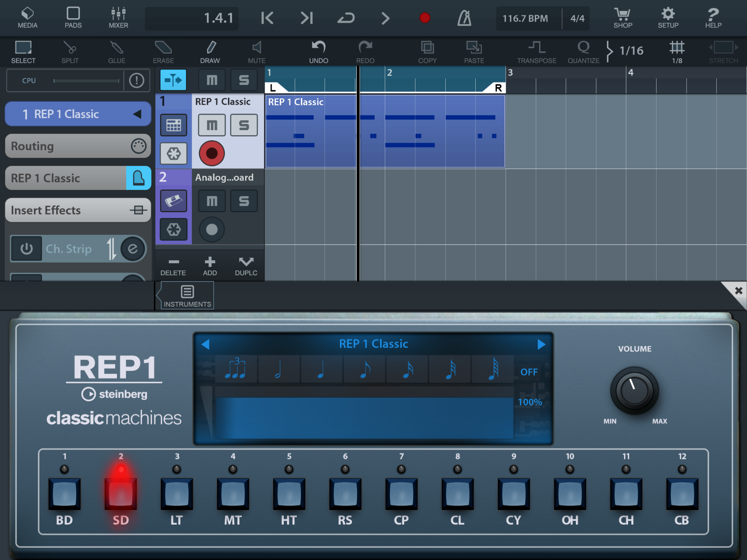Mute track 1 REP 1 Classic
Viewport: 747px width, 560px height.
[x=212, y=125]
